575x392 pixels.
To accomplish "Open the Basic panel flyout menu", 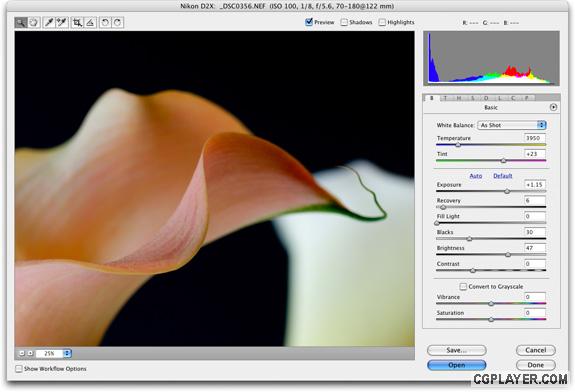I will point(553,107).
